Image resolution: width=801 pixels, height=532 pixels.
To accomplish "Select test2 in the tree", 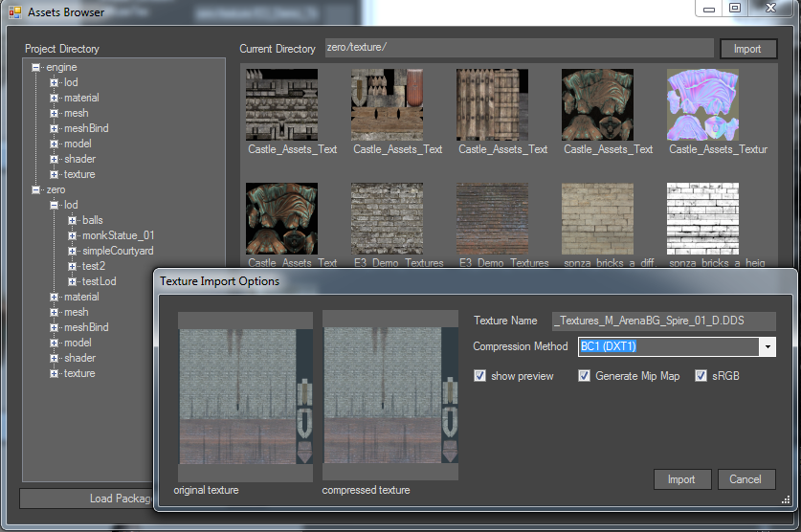I will coord(94,267).
